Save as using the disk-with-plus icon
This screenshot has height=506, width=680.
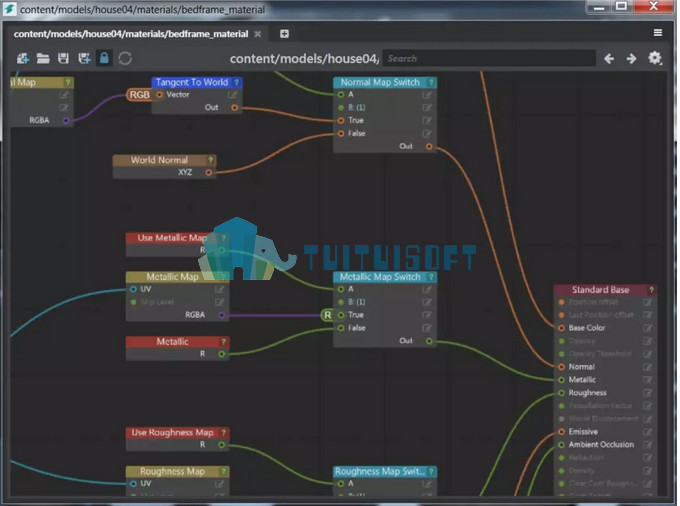pos(84,58)
